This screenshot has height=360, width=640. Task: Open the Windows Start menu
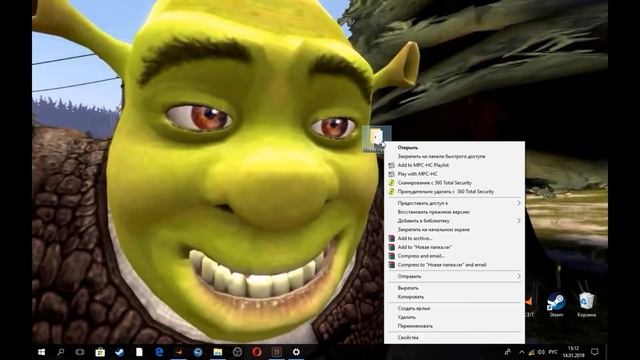click(41, 352)
